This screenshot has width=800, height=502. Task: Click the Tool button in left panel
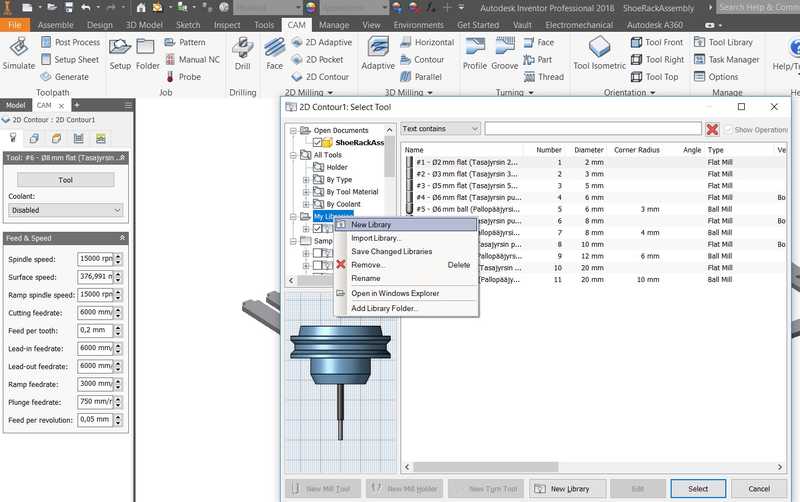(x=65, y=180)
